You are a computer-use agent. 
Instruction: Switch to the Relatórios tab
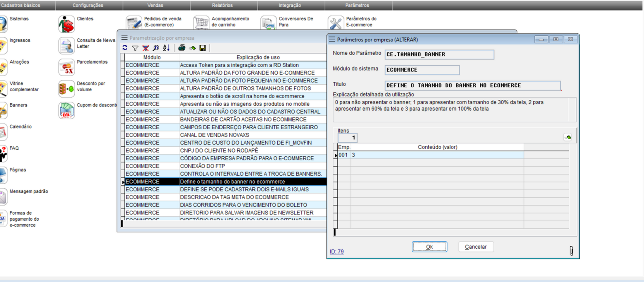222,5
